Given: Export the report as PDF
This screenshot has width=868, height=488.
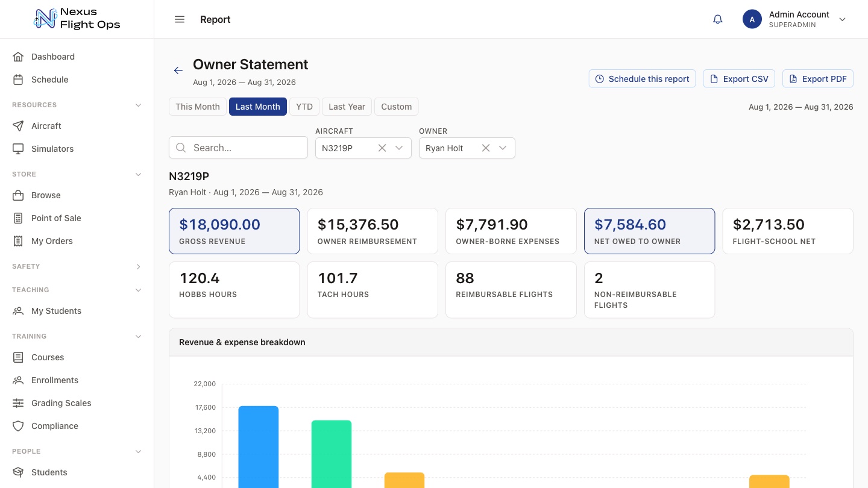Looking at the screenshot, I should pyautogui.click(x=818, y=79).
